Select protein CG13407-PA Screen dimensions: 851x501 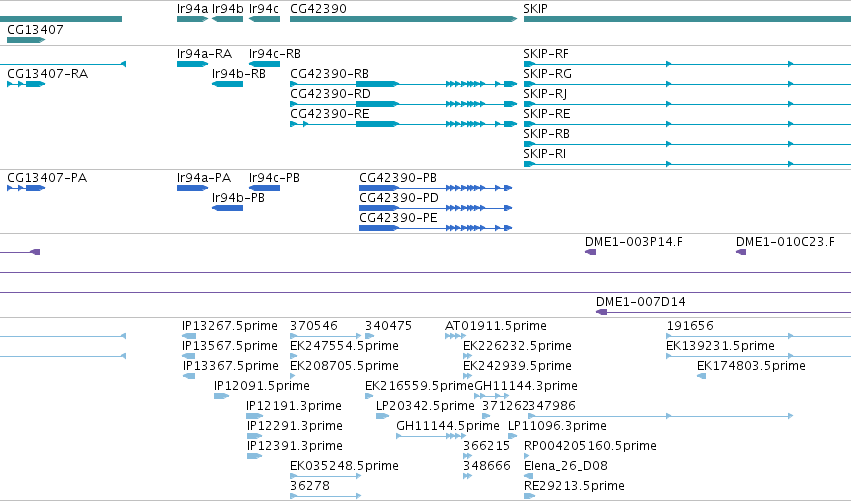tap(26, 188)
